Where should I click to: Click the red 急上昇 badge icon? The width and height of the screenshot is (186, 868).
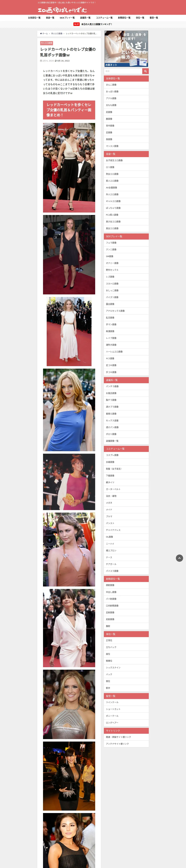tap(77, 24)
